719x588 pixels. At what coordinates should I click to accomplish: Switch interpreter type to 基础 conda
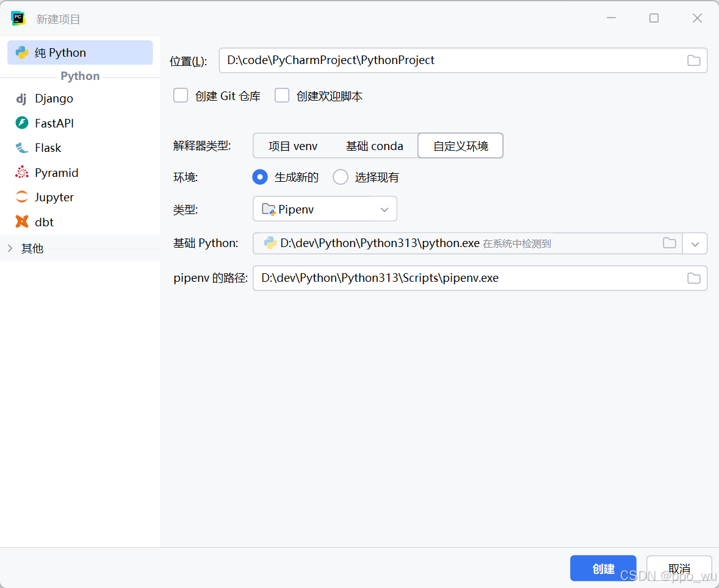click(x=374, y=146)
